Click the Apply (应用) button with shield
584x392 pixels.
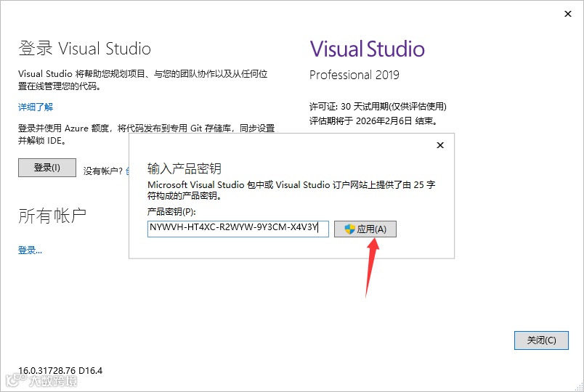pos(365,229)
